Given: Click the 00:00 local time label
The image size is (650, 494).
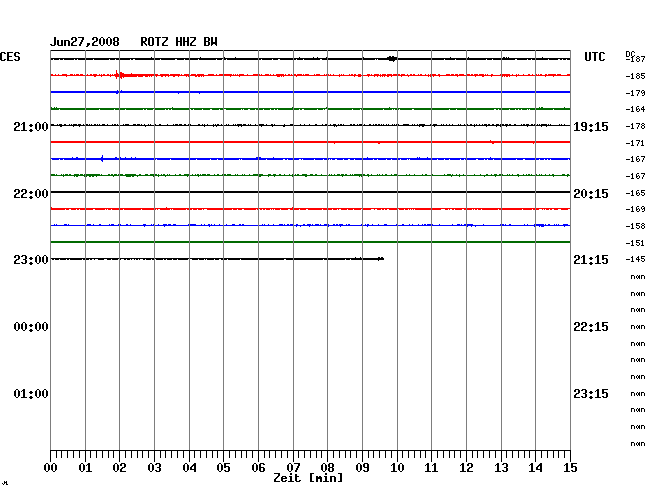Looking at the screenshot, I should tap(31, 327).
